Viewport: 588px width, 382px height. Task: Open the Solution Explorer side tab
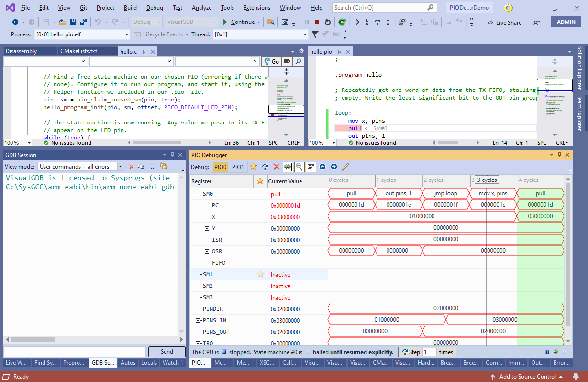point(579,68)
